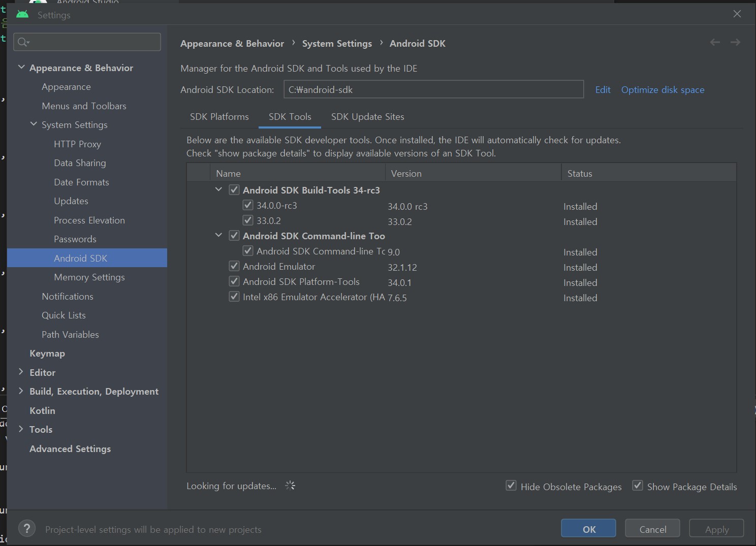Select the 32.1.12 emulator version cell
Screen dimensions: 756x546
[x=402, y=268]
